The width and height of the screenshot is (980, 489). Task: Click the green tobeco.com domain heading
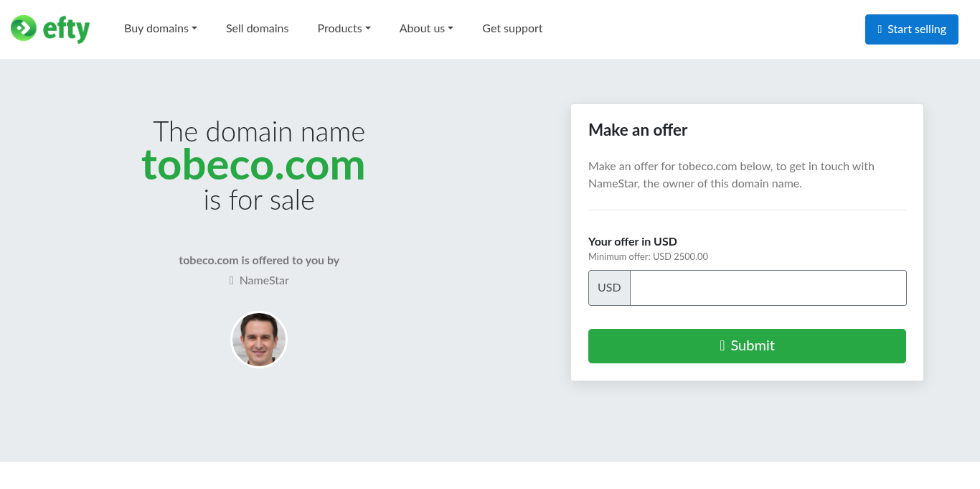click(253, 164)
